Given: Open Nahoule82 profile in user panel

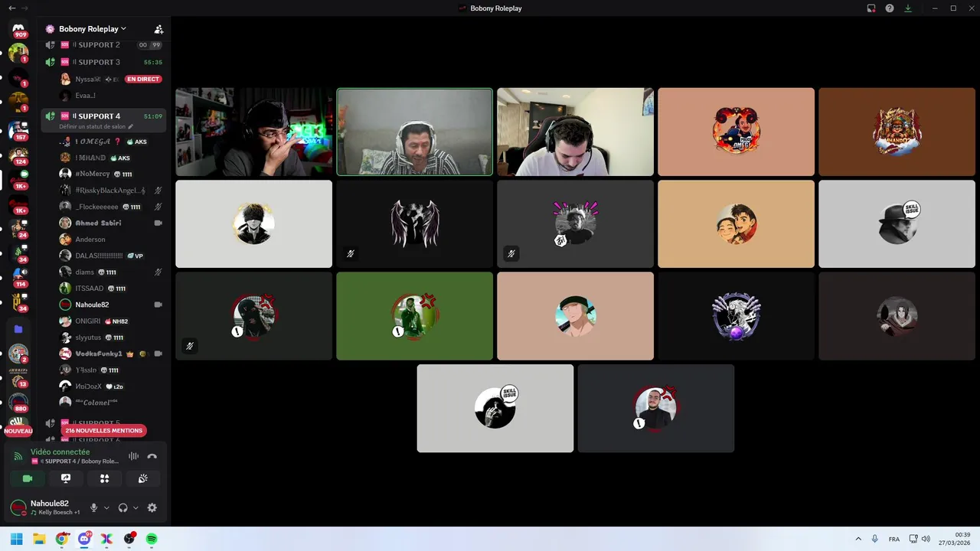Looking at the screenshot, I should pos(45,507).
